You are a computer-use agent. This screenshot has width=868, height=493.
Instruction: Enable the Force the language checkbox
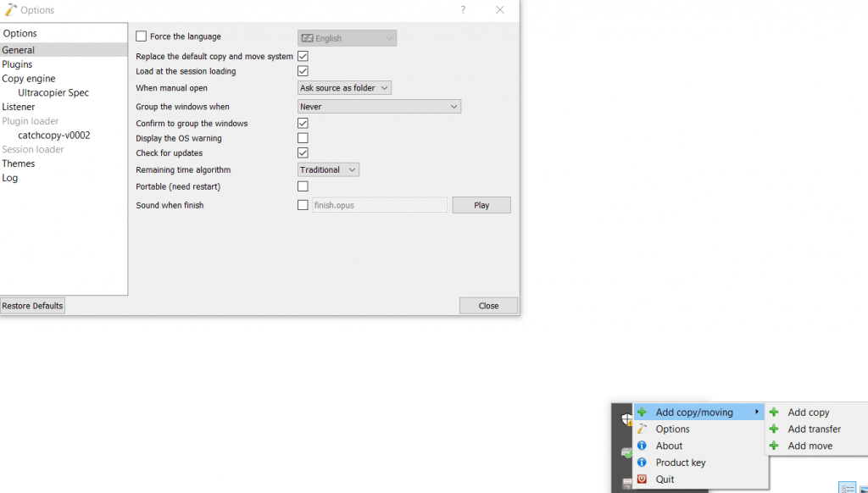pyautogui.click(x=142, y=36)
